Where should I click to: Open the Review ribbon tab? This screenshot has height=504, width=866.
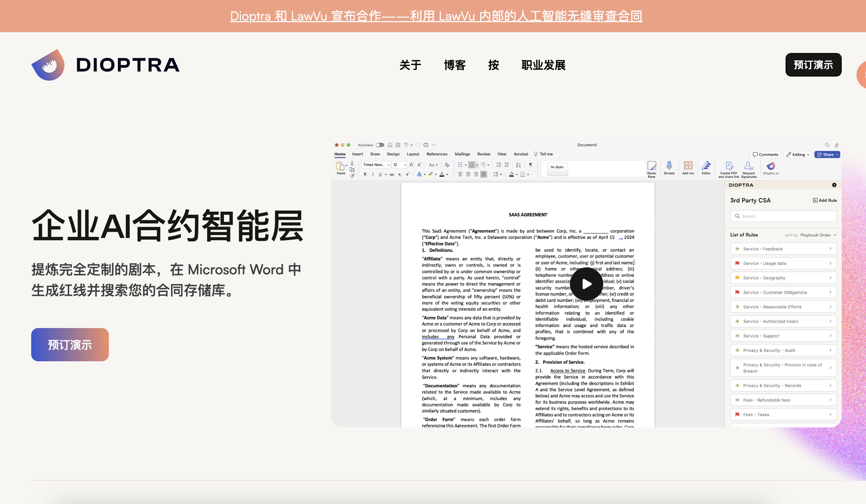484,154
